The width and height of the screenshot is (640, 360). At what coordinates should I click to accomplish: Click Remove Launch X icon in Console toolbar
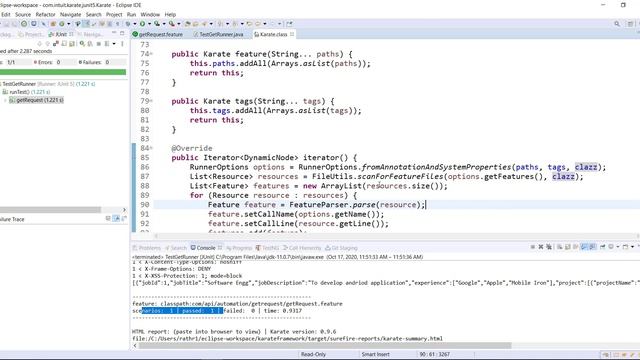point(541,247)
